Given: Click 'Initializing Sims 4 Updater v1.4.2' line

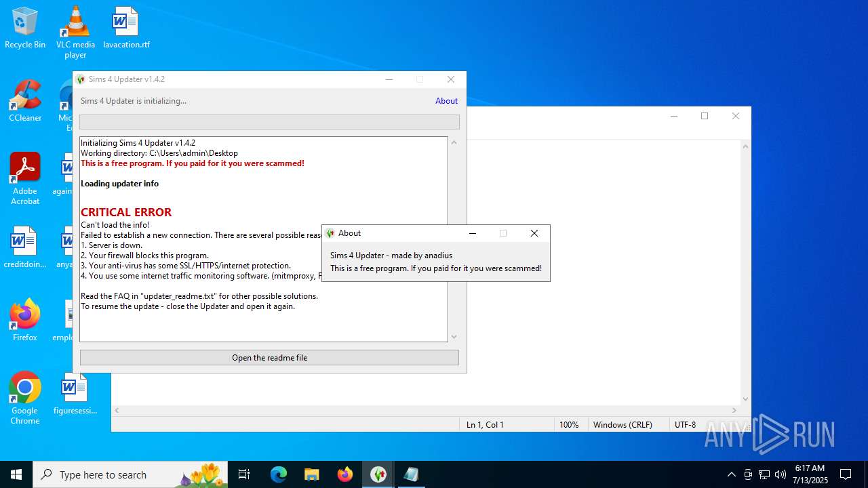Looking at the screenshot, I should click(138, 143).
